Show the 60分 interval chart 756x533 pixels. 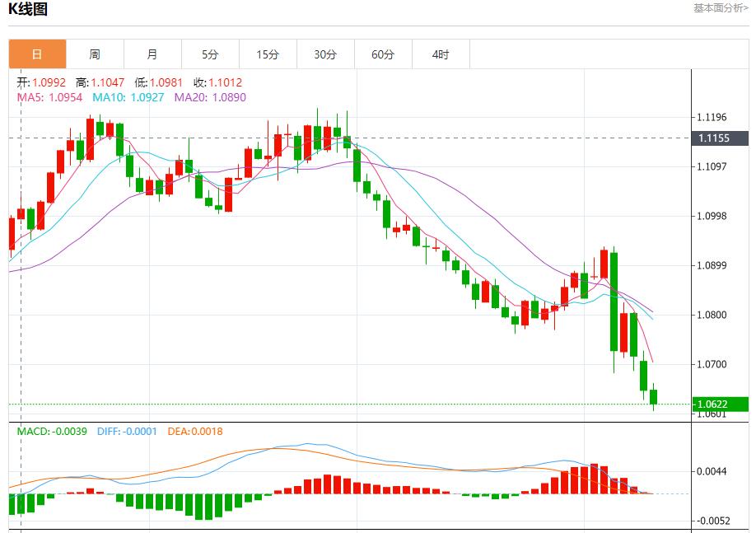pos(383,54)
